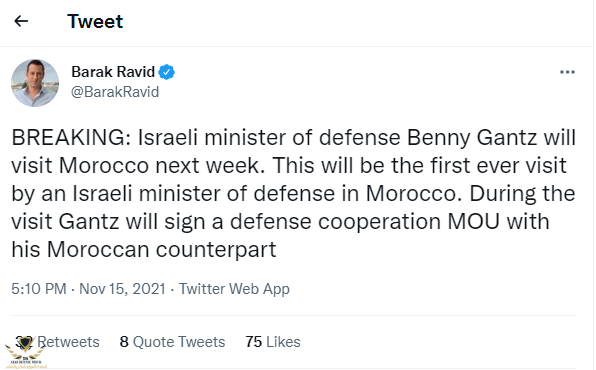Viewport: 596px width, 370px height.
Task: Click the winged watermark logo at bottom
Action: pyautogui.click(x=25, y=352)
